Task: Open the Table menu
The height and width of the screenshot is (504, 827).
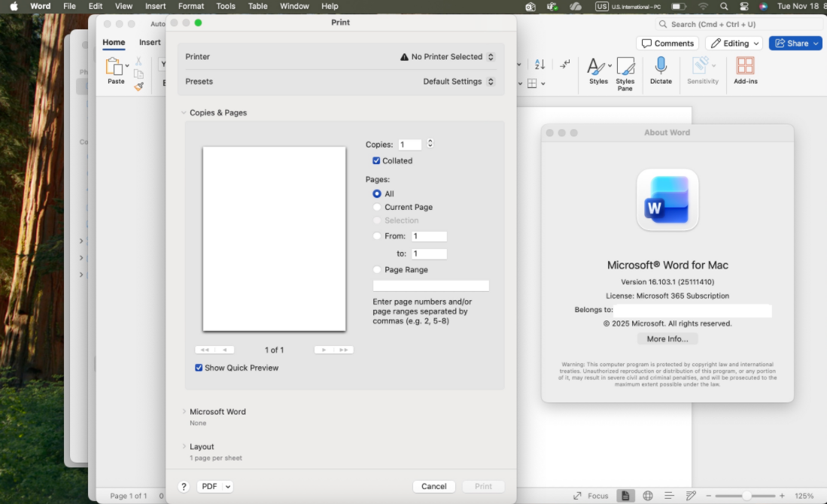Action: (x=258, y=6)
